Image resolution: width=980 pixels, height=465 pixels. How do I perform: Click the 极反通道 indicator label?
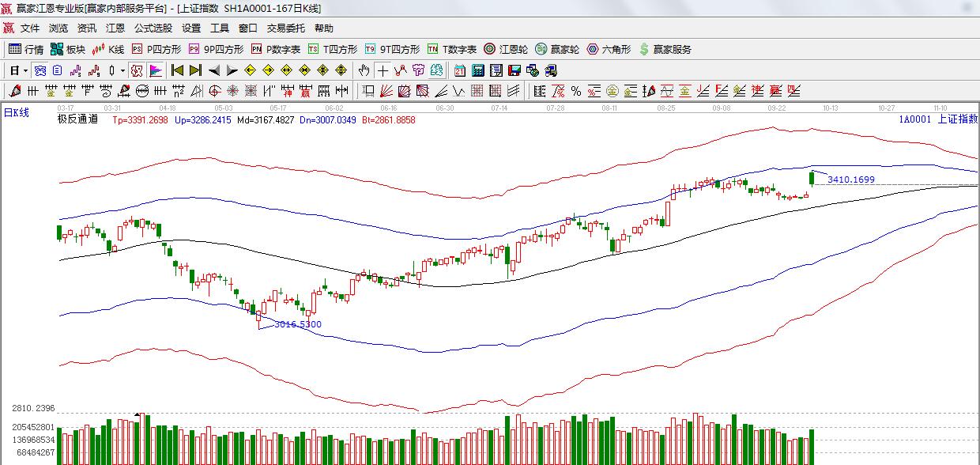[77, 119]
